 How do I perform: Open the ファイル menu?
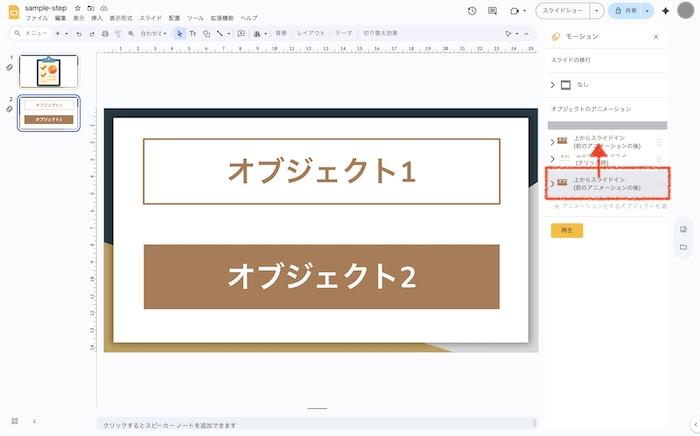[36, 18]
